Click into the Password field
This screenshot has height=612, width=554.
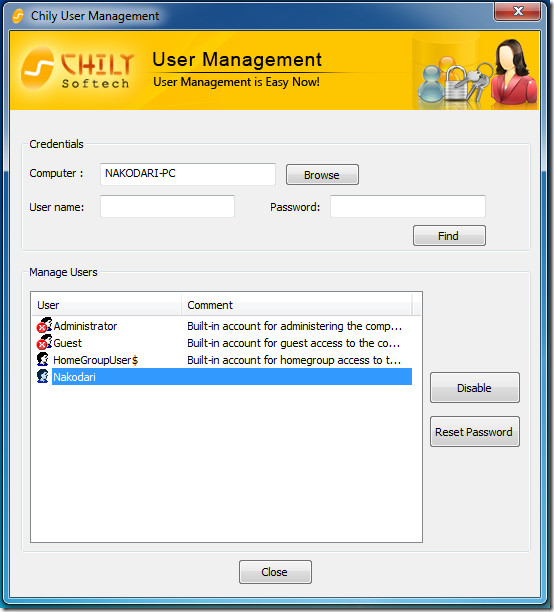(x=408, y=206)
